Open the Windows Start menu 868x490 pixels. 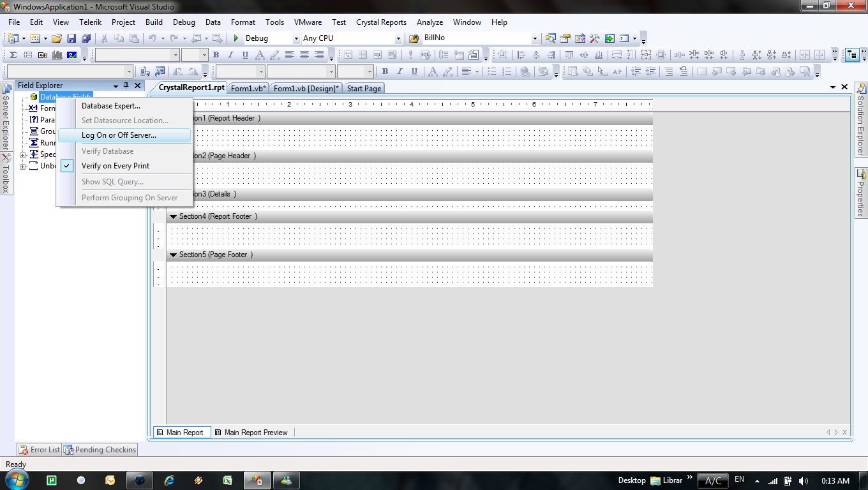pyautogui.click(x=17, y=480)
